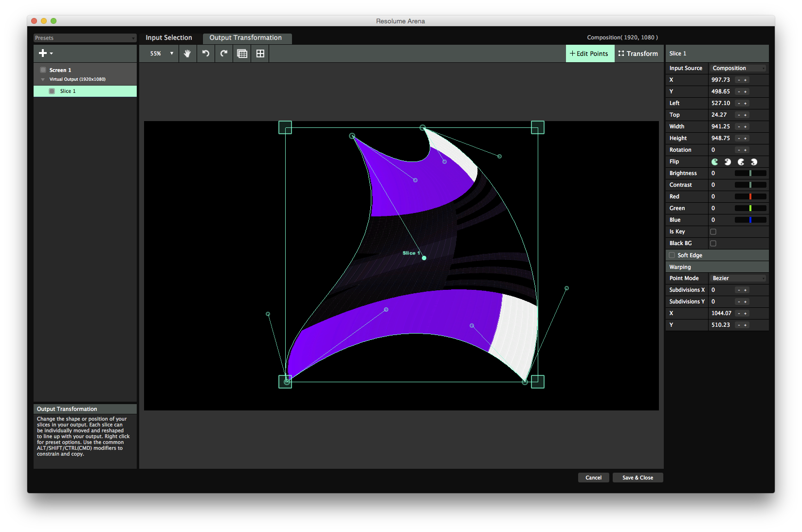This screenshot has height=532, width=802.
Task: Click the Brightness slider
Action: [750, 173]
